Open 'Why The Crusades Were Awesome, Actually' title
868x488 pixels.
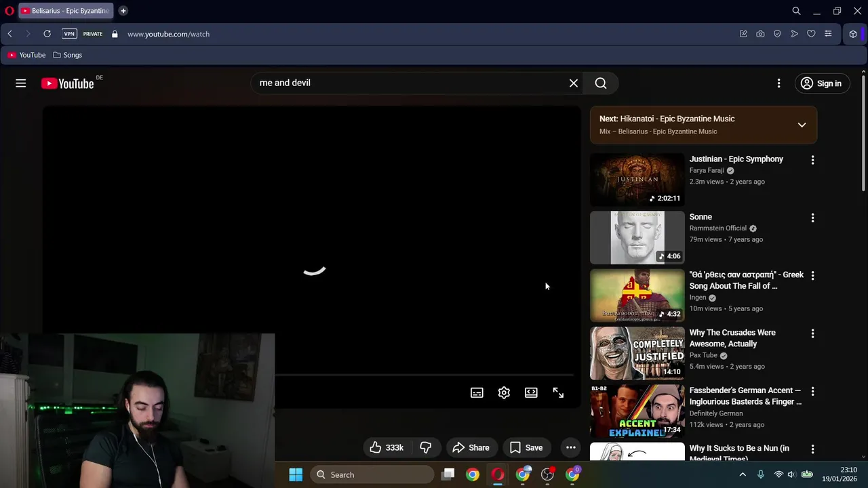tap(732, 338)
